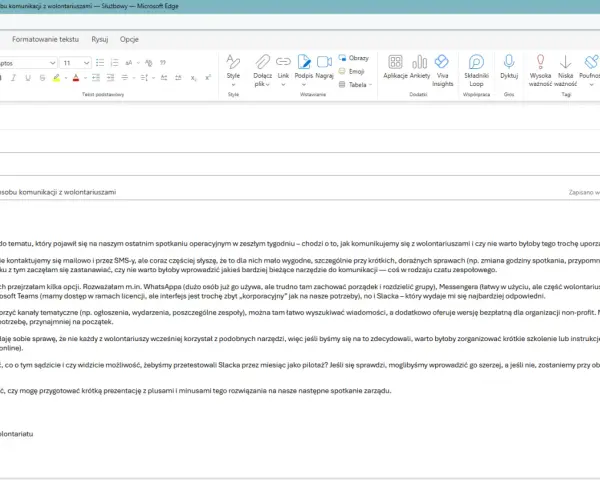Open the font size dropdown

[x=86, y=63]
